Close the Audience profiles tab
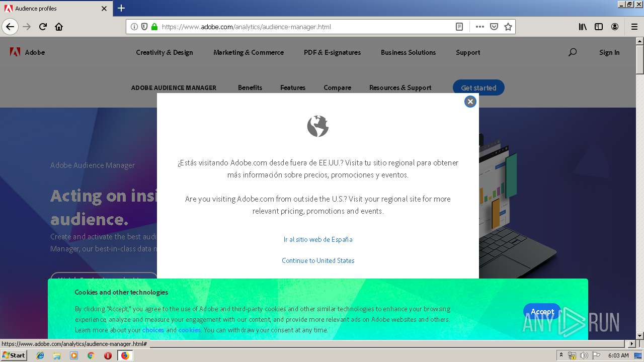This screenshot has width=644, height=362. 104,9
